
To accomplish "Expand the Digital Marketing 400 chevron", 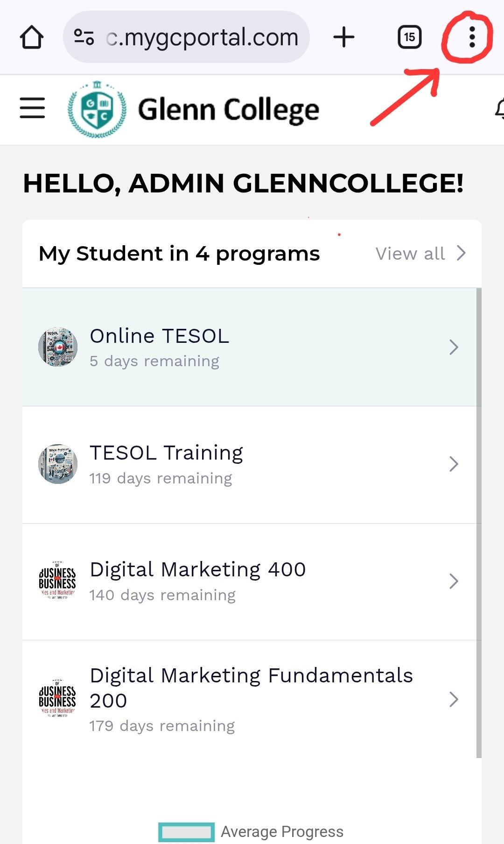I will pos(454,581).
